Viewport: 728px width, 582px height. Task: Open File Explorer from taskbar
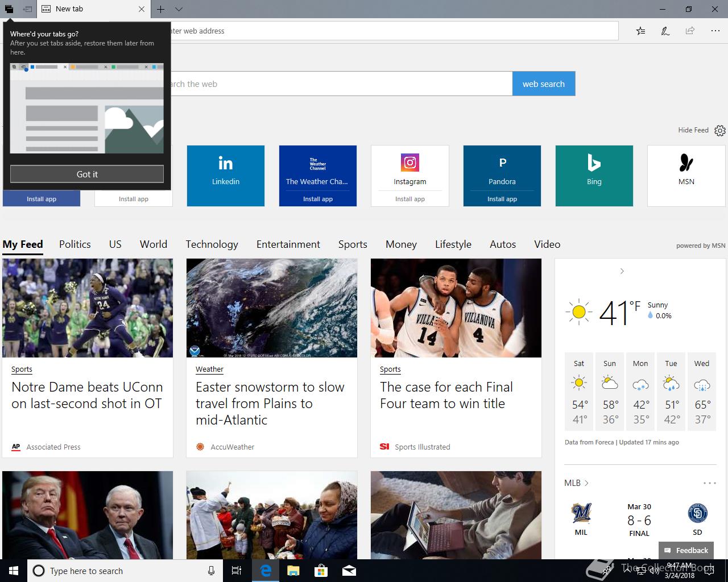click(293, 571)
